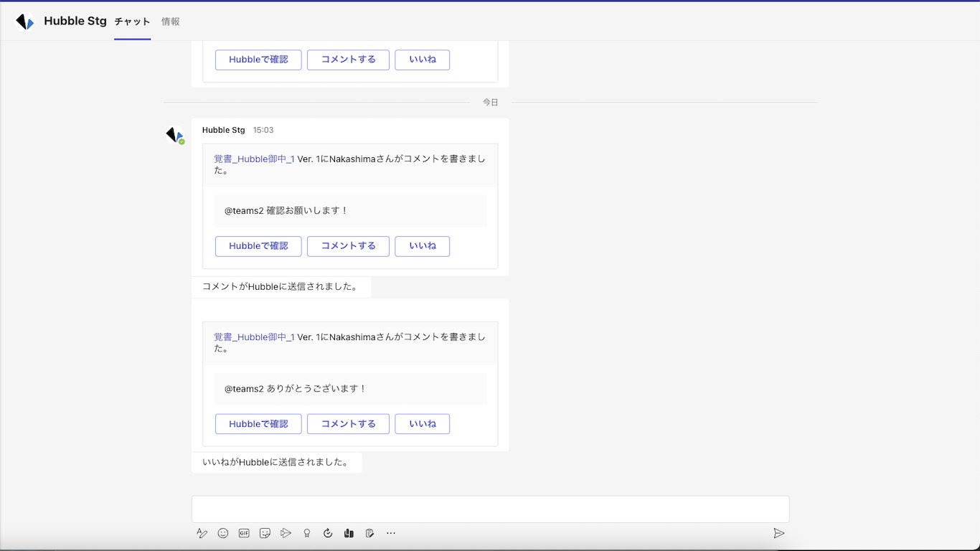Open 覚書_Hubble御中_1 link in the ありがとうございます card
The image size is (980, 551).
254,336
